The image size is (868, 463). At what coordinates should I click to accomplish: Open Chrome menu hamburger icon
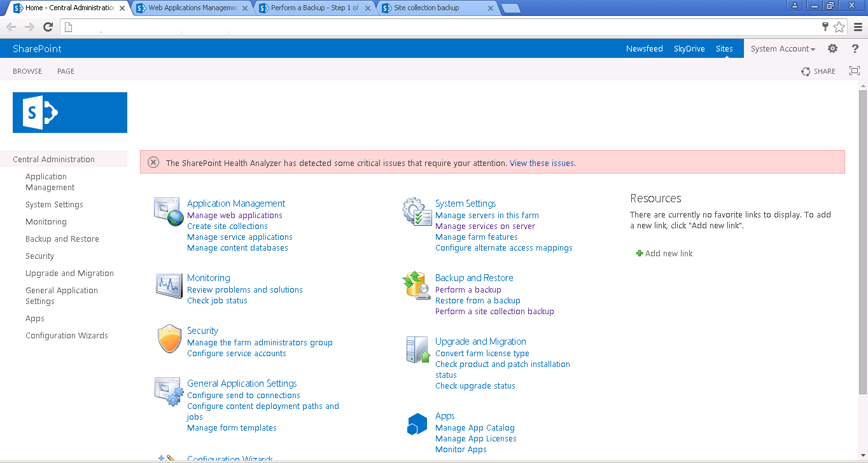point(858,27)
